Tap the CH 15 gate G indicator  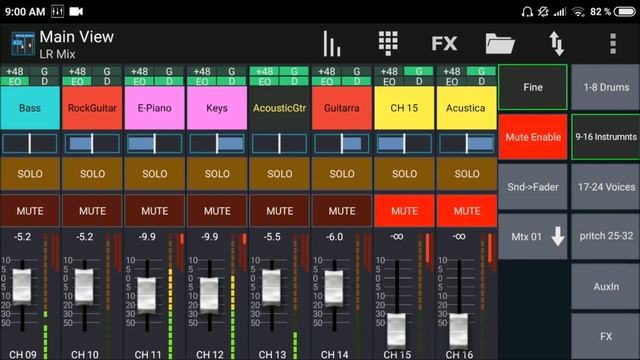[x=419, y=71]
